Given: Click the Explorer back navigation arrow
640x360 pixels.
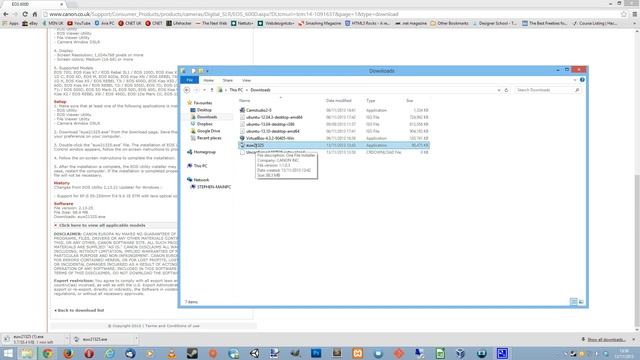Looking at the screenshot, I should 187,90.
